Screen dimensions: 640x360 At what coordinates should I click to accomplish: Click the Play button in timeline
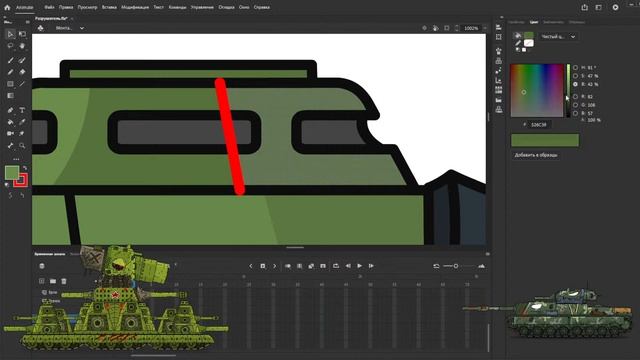[x=360, y=266]
